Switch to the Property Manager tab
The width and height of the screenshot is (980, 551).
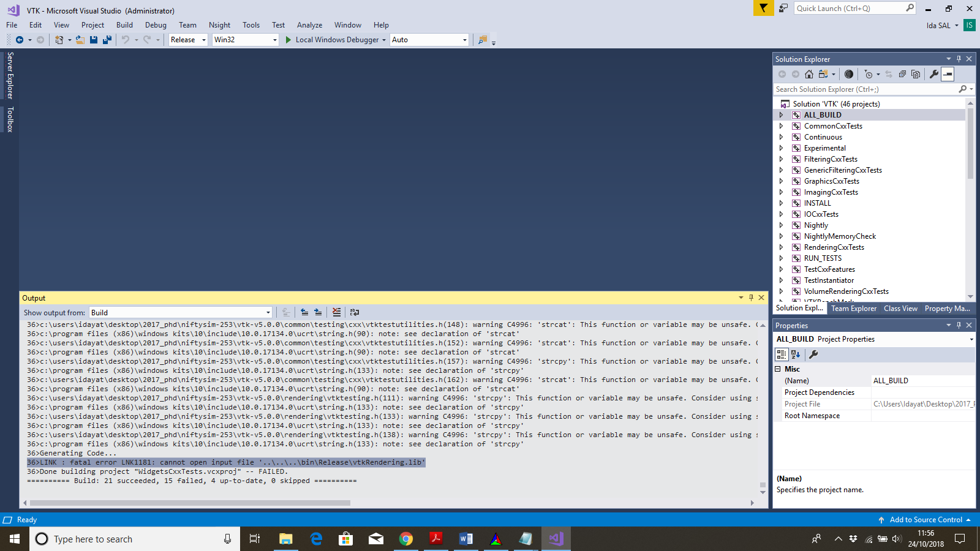pyautogui.click(x=947, y=309)
